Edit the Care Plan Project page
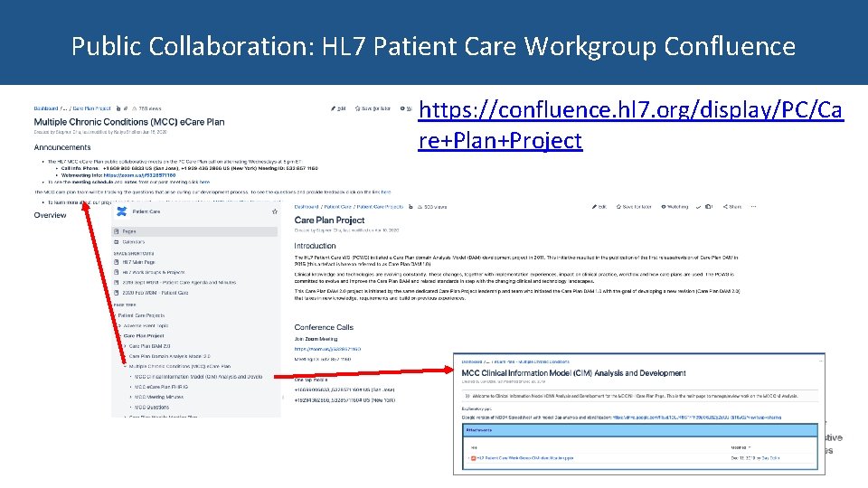 [599, 207]
